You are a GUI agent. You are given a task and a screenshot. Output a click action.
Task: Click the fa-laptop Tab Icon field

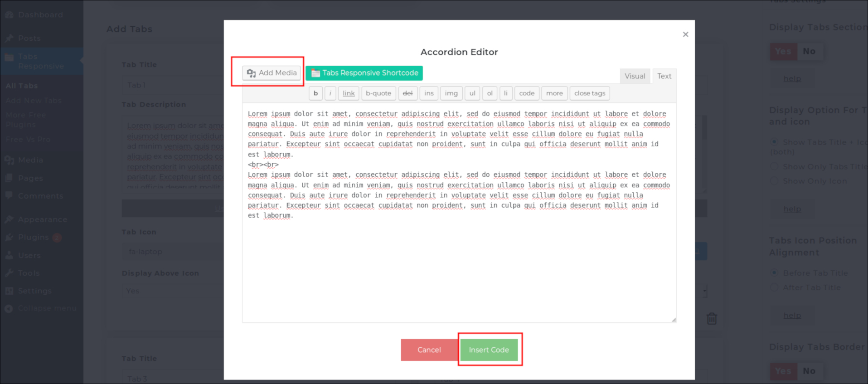tap(173, 252)
